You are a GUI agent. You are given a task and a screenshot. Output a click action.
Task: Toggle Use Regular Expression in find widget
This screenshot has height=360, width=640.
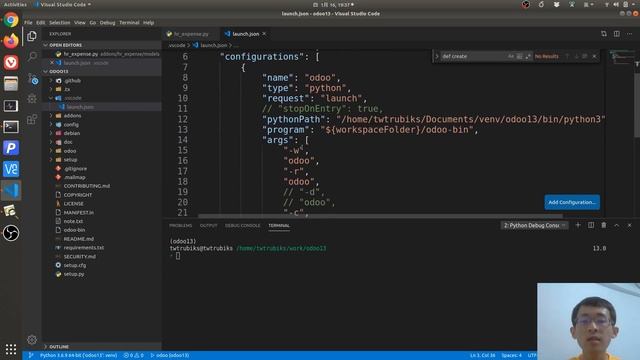(x=528, y=56)
